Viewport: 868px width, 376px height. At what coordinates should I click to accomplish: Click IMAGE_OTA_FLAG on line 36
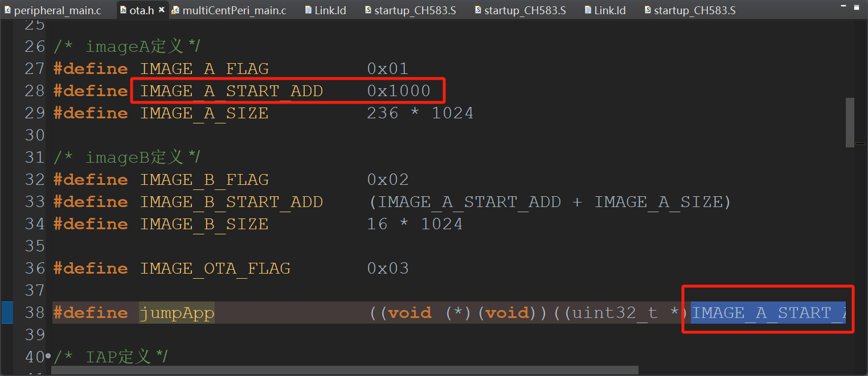[215, 268]
